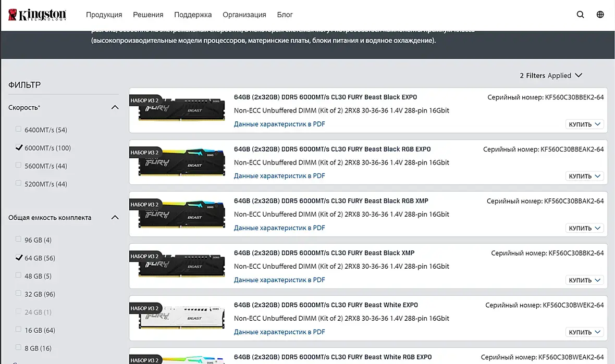Check the 8 GB capacity filter

pos(18,347)
